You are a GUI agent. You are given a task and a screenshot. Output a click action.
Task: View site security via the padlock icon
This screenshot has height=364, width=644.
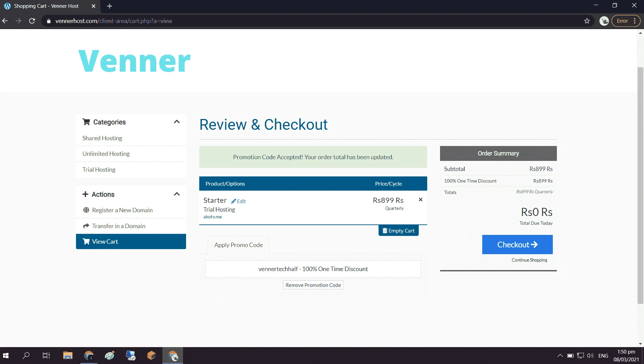click(49, 21)
